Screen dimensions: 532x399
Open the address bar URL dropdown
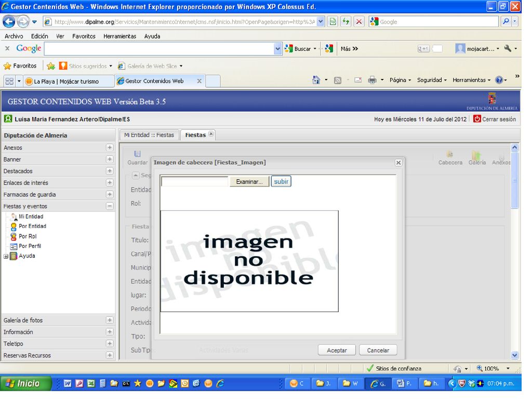click(x=321, y=22)
